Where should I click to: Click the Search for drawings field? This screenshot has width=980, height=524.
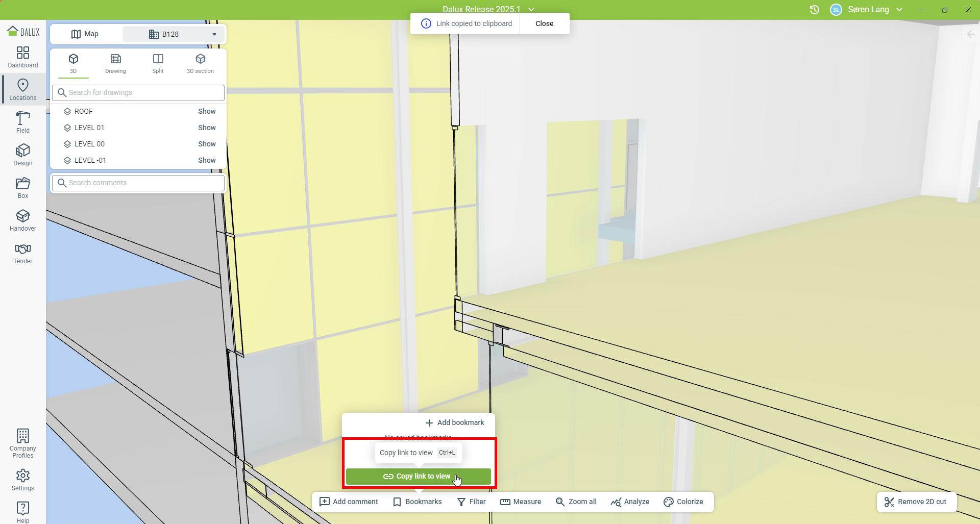pos(138,92)
